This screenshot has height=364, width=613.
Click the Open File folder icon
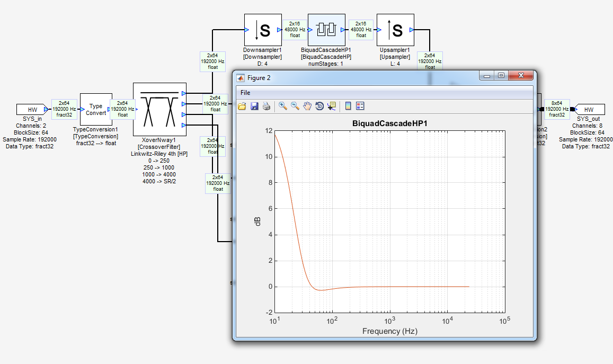pyautogui.click(x=242, y=106)
